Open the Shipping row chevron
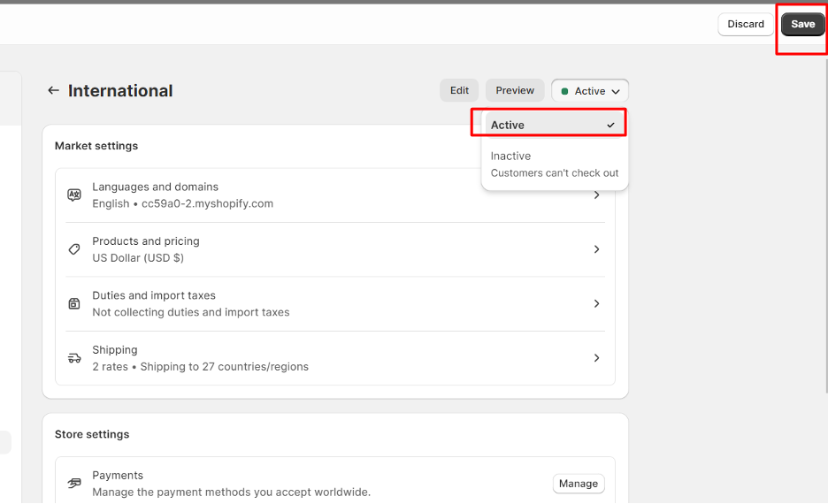This screenshot has height=504, width=828. tap(597, 358)
